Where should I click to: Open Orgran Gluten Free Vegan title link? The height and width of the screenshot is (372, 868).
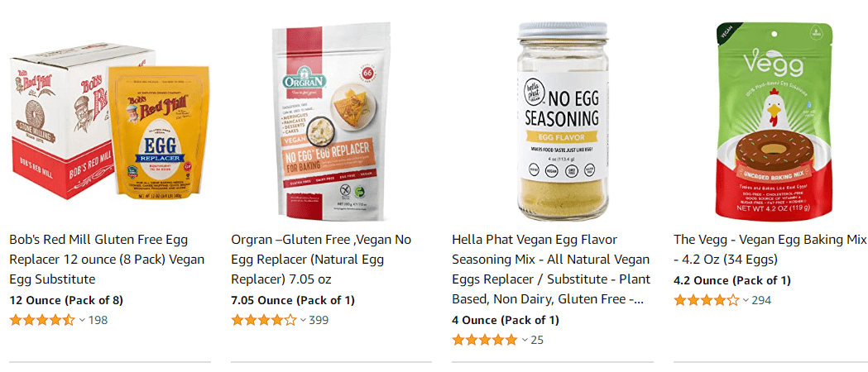tap(321, 260)
